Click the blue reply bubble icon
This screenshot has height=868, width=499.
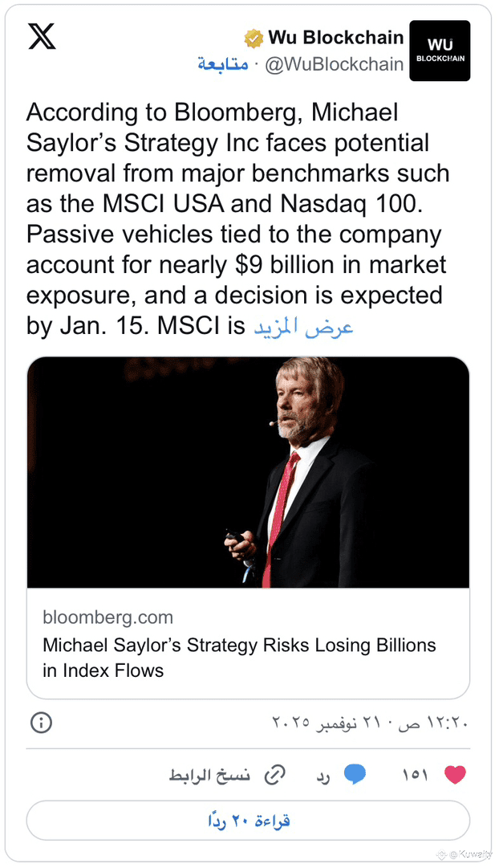(355, 775)
